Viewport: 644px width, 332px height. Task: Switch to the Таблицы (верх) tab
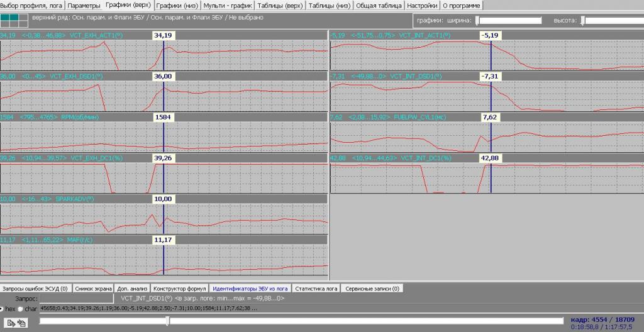[280, 6]
